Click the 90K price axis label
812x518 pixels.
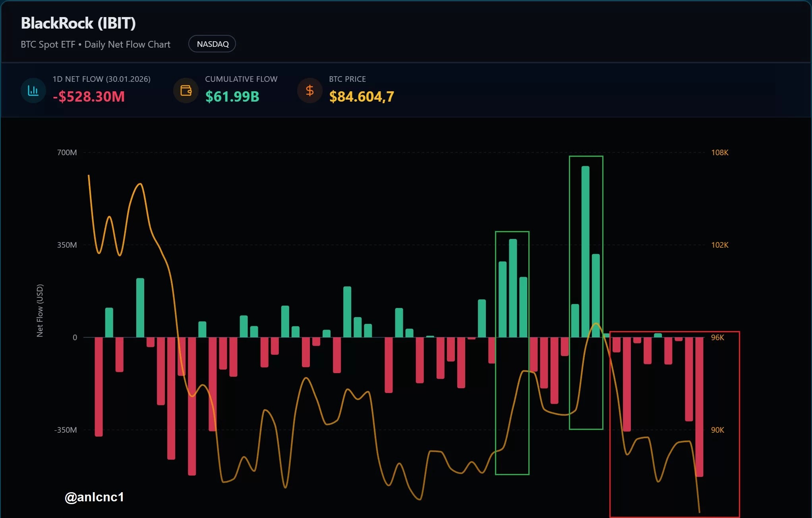[717, 430]
